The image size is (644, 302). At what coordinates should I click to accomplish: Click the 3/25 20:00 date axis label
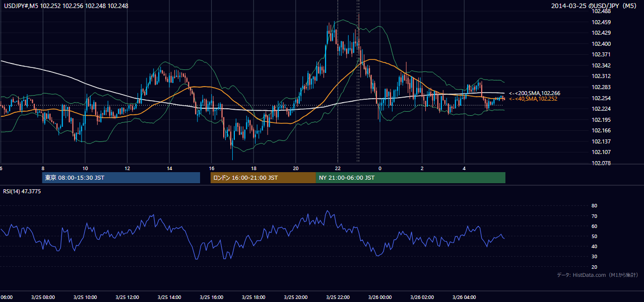pyautogui.click(x=296, y=297)
